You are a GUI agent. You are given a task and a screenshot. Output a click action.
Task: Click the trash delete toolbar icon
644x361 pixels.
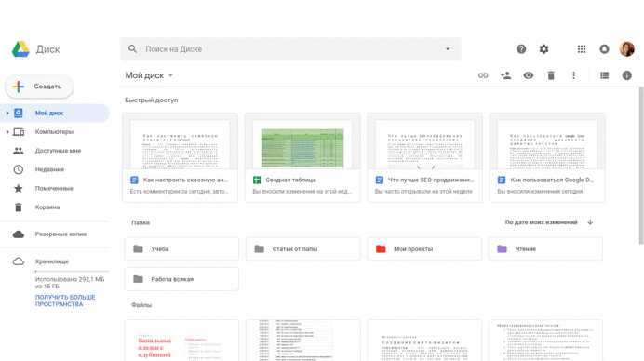[551, 75]
